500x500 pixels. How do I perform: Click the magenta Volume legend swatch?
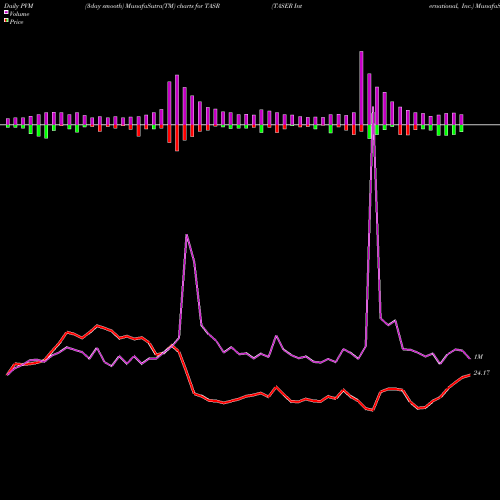[x=6, y=12]
